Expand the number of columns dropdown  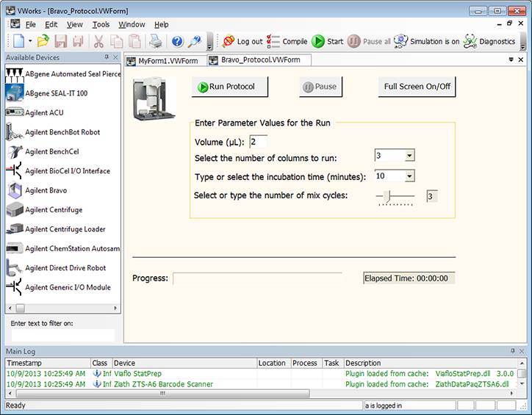tap(409, 156)
